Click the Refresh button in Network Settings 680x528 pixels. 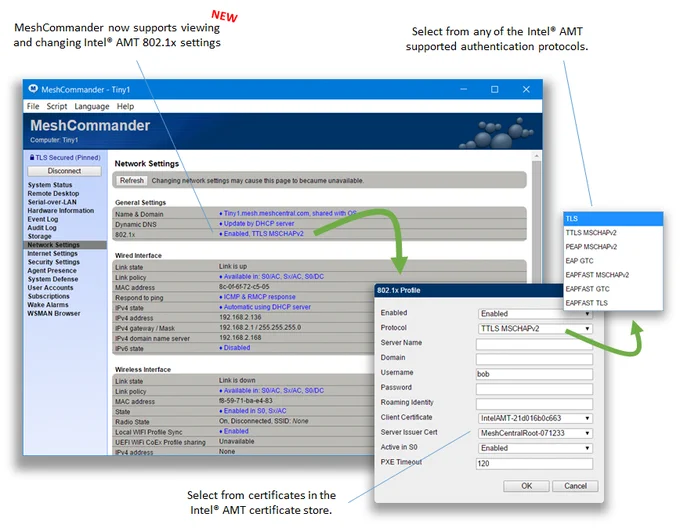point(131,180)
